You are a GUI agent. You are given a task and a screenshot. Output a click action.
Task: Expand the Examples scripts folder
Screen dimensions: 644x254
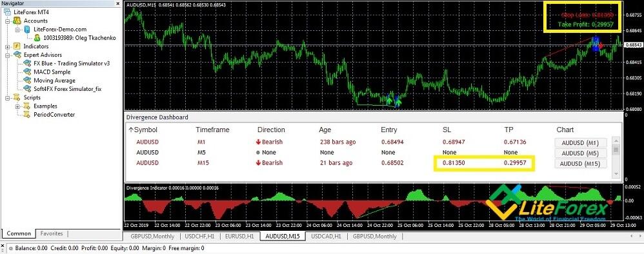[x=17, y=106]
